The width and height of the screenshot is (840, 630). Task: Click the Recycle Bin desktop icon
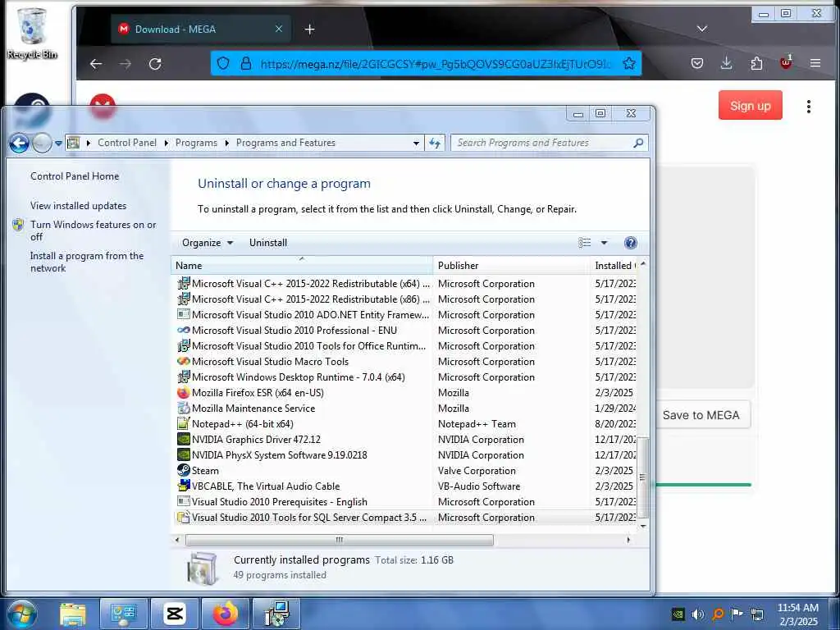tap(32, 33)
